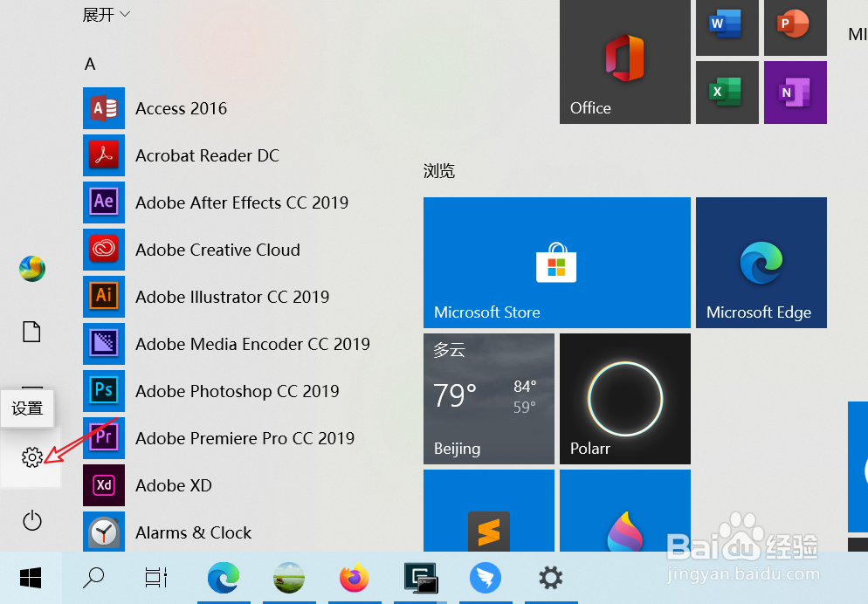Open Adobe XD icon

(x=104, y=485)
